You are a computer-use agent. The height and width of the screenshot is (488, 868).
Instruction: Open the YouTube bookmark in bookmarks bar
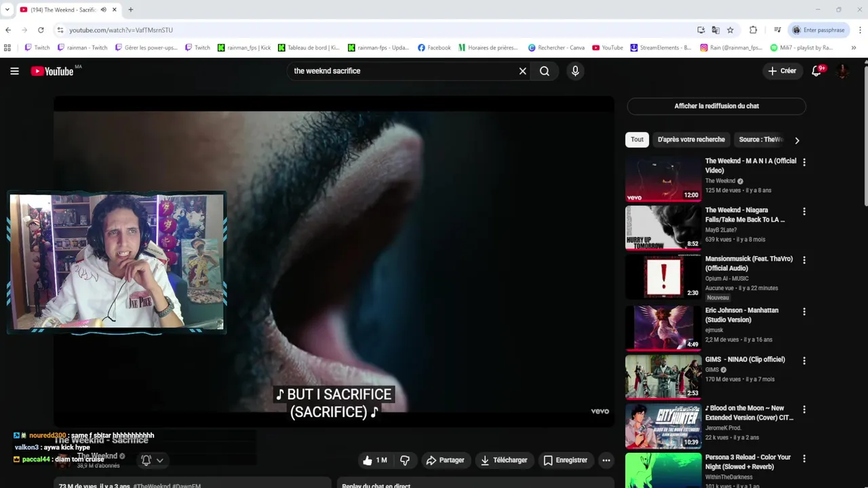tap(607, 47)
